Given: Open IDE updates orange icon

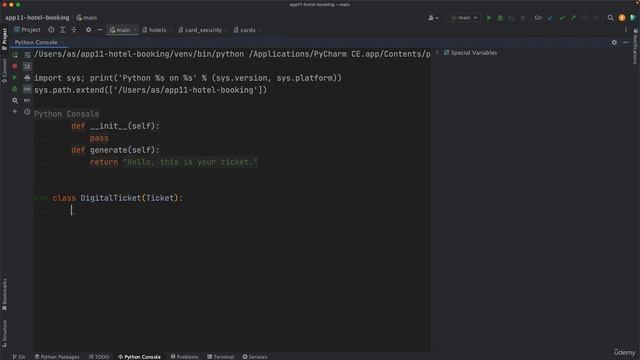Looking at the screenshot, I should click(x=622, y=18).
